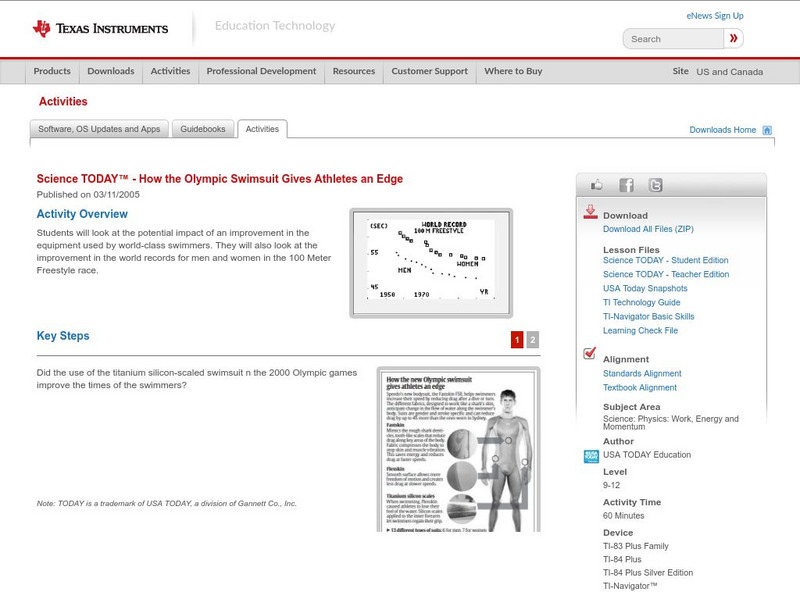The height and width of the screenshot is (592, 800).
Task: Open the TI Technology Guide link
Action: pyautogui.click(x=641, y=303)
